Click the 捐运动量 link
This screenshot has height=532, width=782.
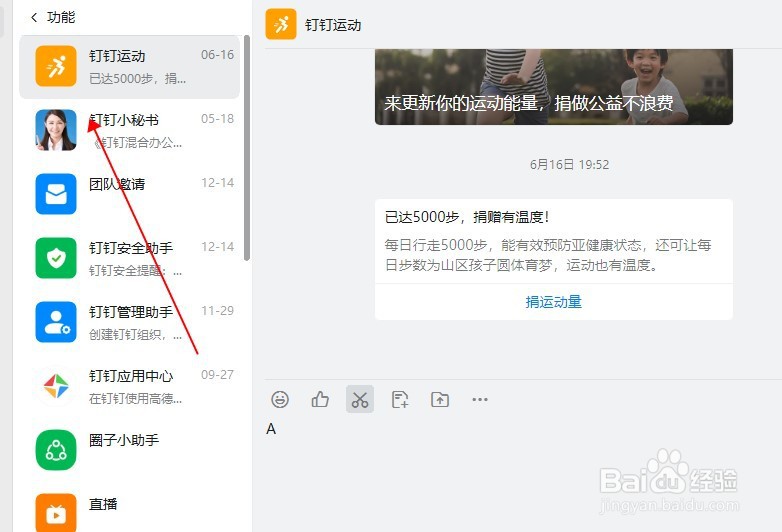(554, 302)
